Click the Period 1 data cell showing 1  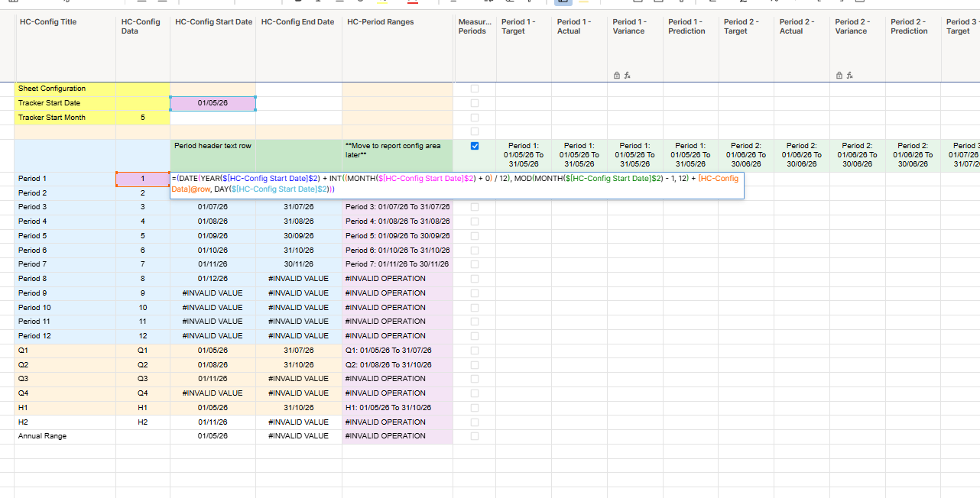(x=143, y=179)
